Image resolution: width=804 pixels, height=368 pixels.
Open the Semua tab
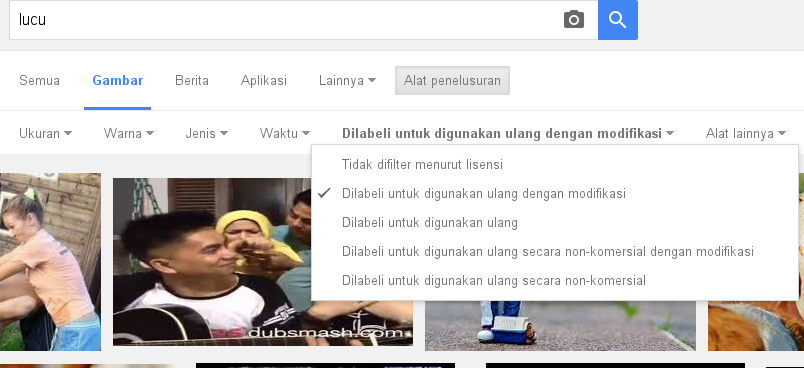coord(39,80)
